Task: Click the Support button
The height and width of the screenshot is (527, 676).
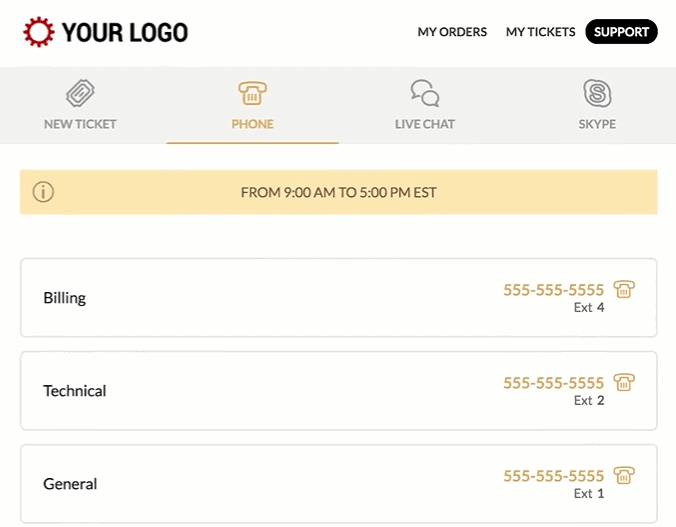Action: point(621,31)
